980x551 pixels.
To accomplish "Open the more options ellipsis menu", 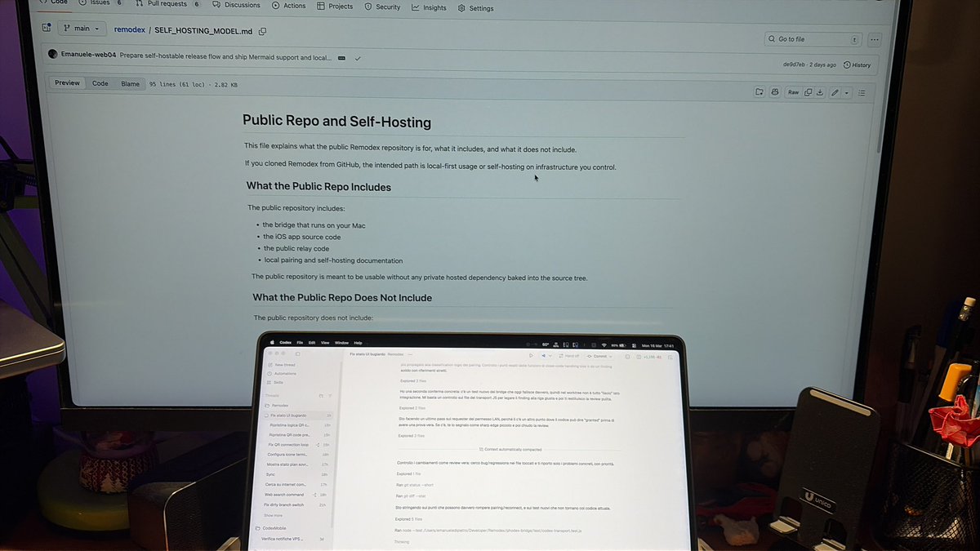I will (875, 39).
